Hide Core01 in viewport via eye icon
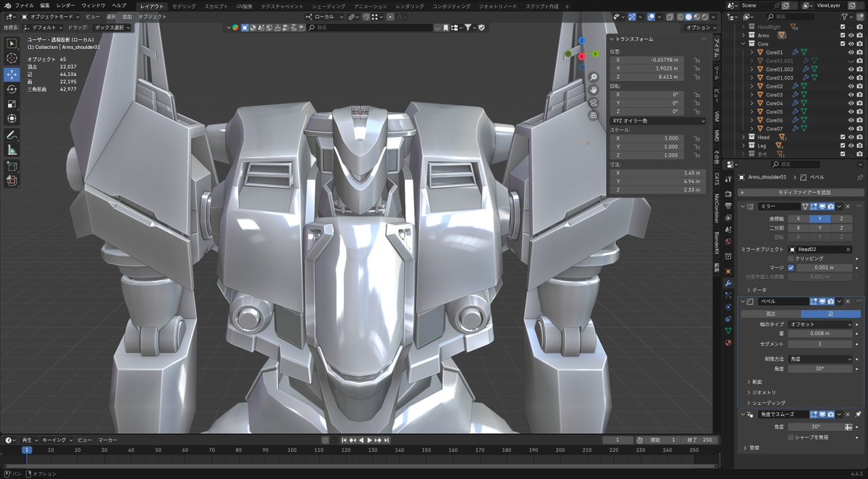The height and width of the screenshot is (479, 868). pyautogui.click(x=851, y=52)
